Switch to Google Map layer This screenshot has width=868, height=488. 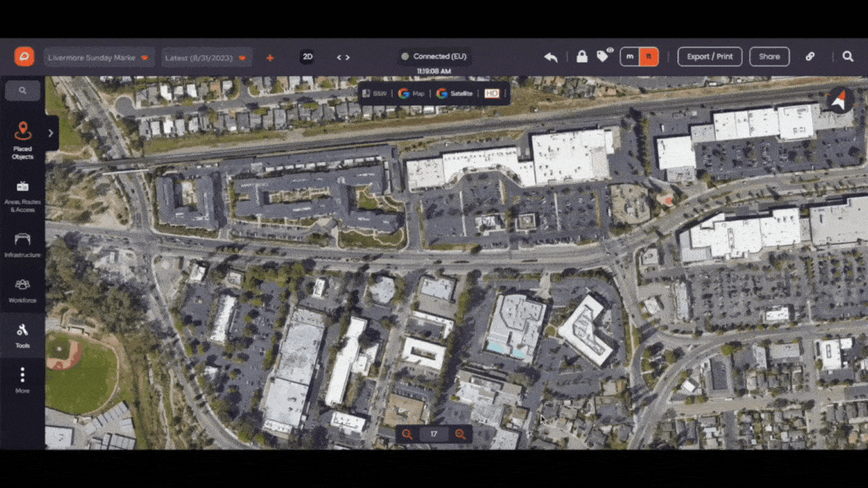click(411, 93)
